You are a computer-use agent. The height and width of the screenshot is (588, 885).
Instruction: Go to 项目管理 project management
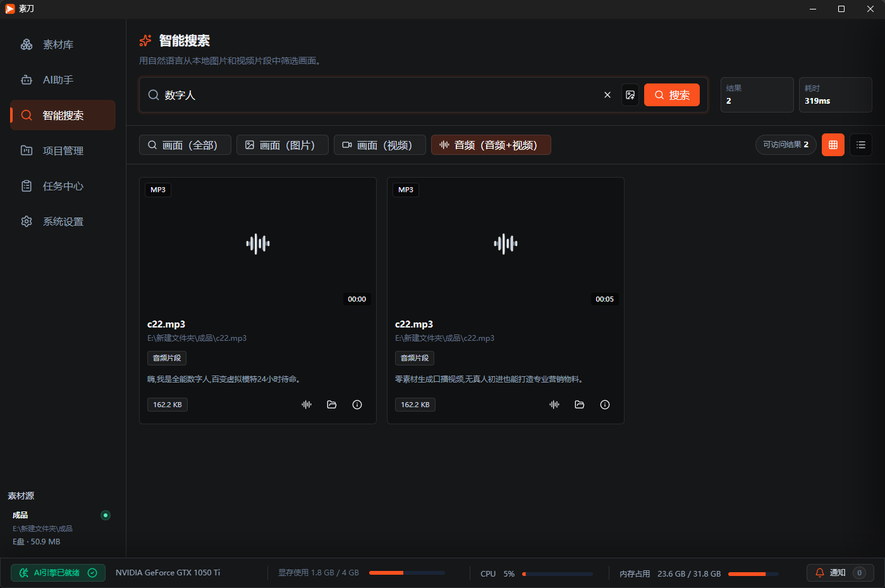tap(63, 150)
